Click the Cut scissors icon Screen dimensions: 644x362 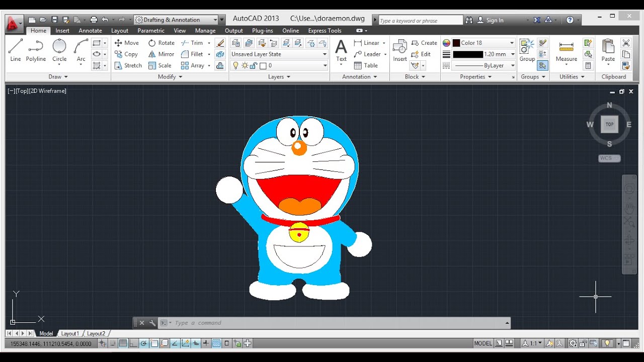point(626,43)
